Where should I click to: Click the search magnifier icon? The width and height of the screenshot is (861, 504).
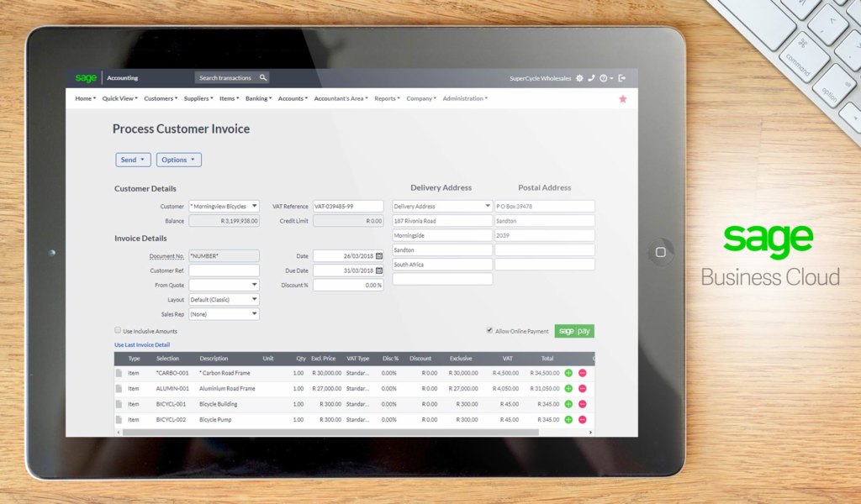tap(263, 78)
